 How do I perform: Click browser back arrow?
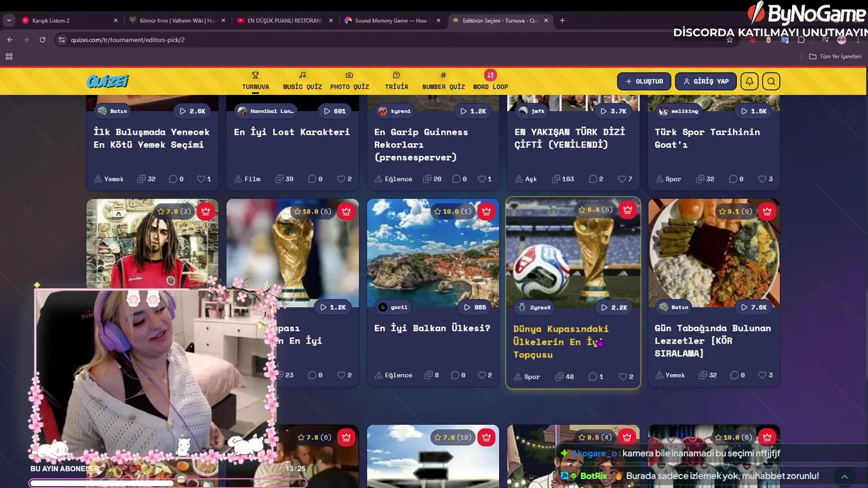point(9,40)
